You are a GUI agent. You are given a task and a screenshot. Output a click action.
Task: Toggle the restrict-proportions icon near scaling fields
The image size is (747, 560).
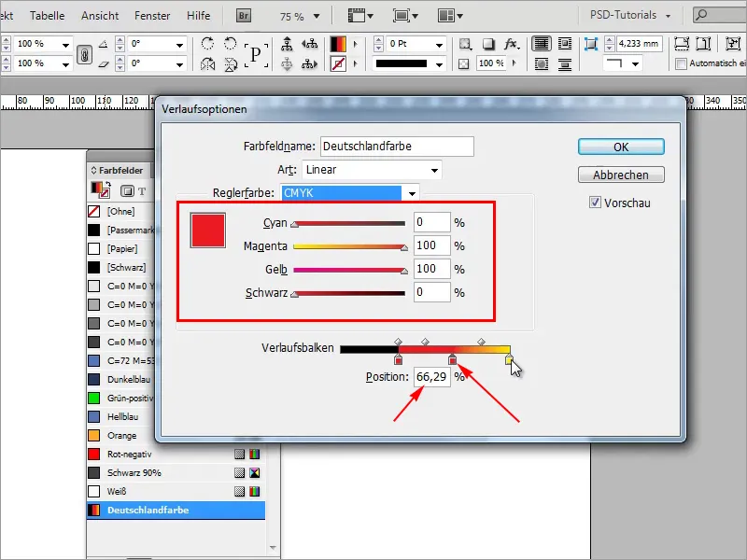(x=84, y=52)
